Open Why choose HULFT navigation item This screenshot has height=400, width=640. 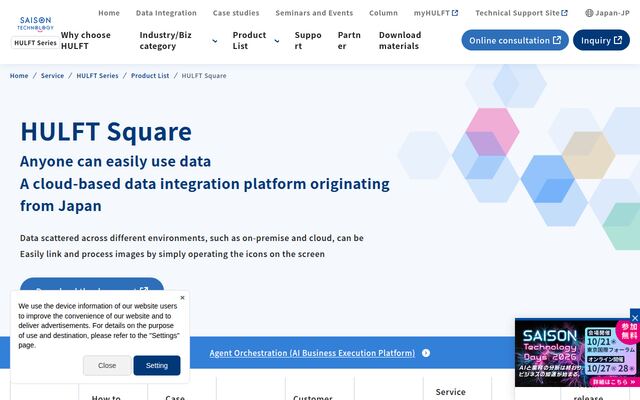(86, 40)
